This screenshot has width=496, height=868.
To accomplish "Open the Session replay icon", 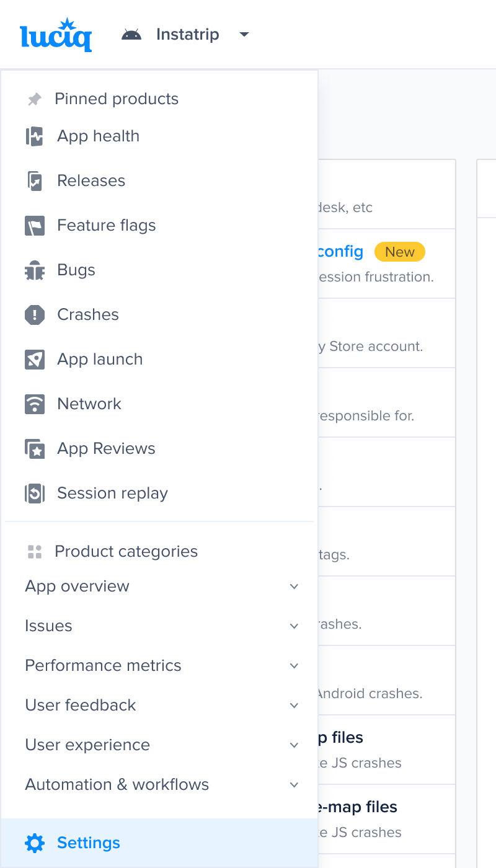I will (x=35, y=494).
